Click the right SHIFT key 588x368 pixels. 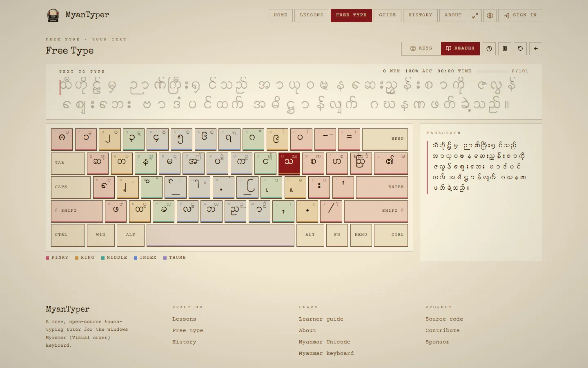click(x=376, y=211)
